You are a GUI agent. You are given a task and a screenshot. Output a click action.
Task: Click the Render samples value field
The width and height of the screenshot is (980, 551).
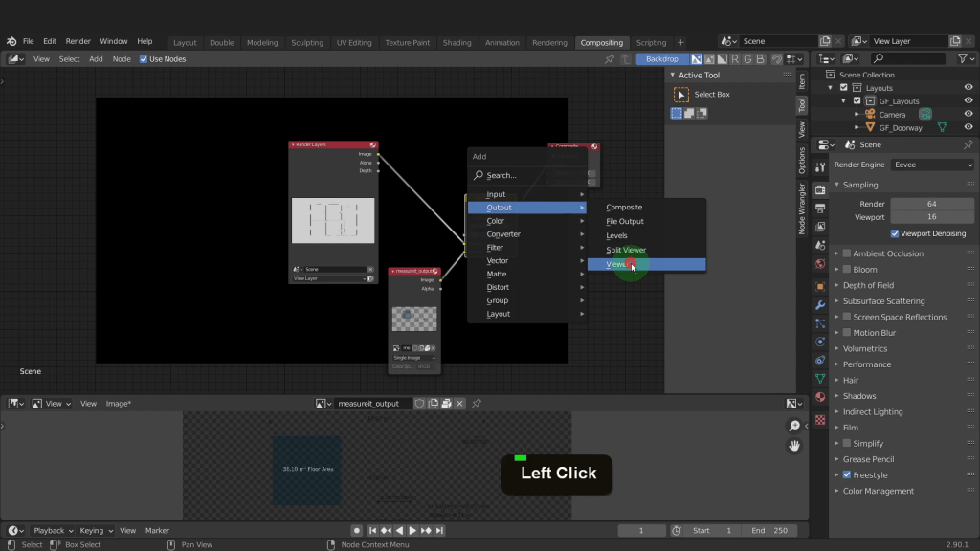click(x=931, y=204)
